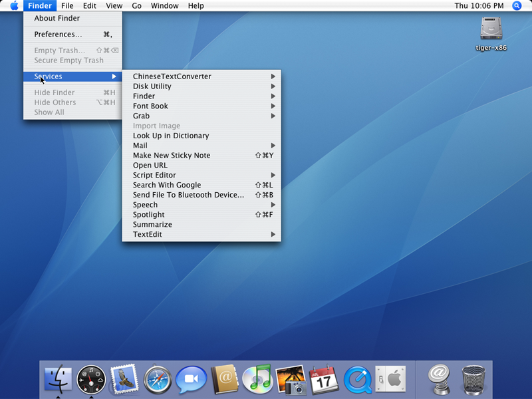Viewport: 532px width, 399px height.
Task: Launch QuickTime Player from the Dock
Action: 357,380
